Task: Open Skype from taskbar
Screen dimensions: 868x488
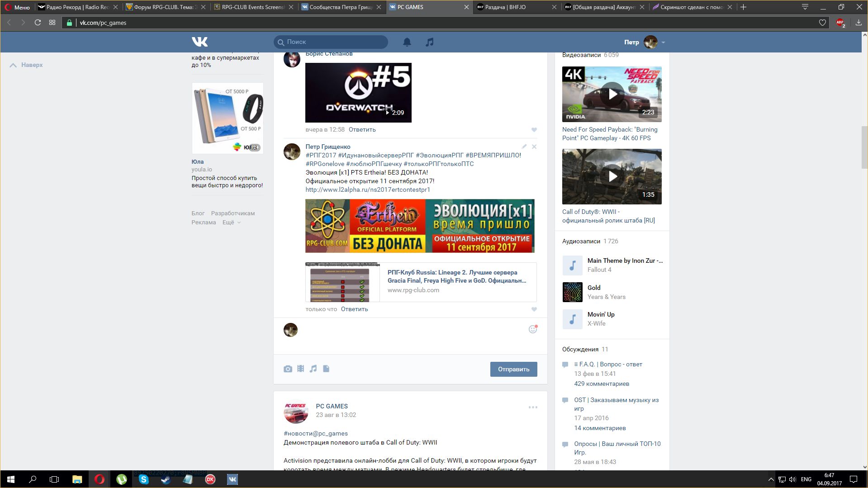Action: [144, 479]
